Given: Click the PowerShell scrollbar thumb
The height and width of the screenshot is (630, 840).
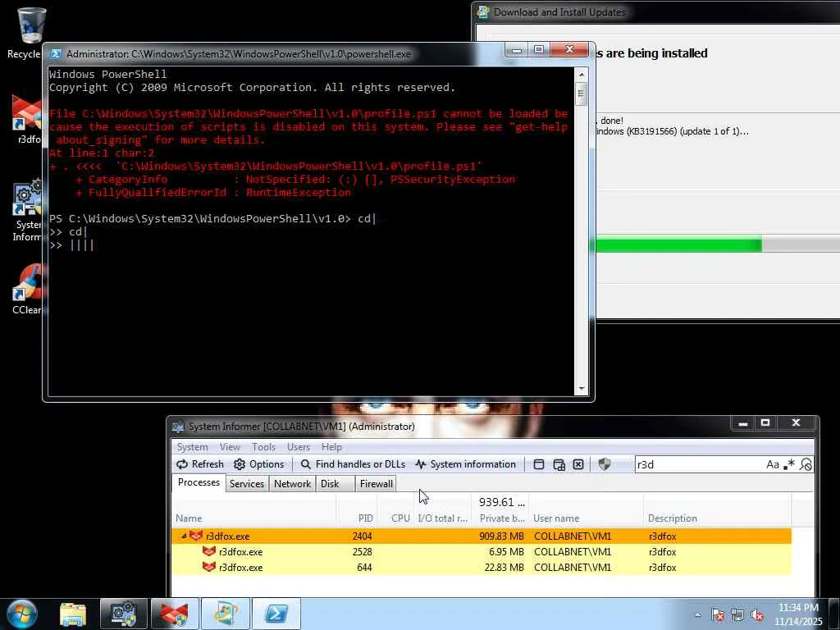Looking at the screenshot, I should coord(582,94).
